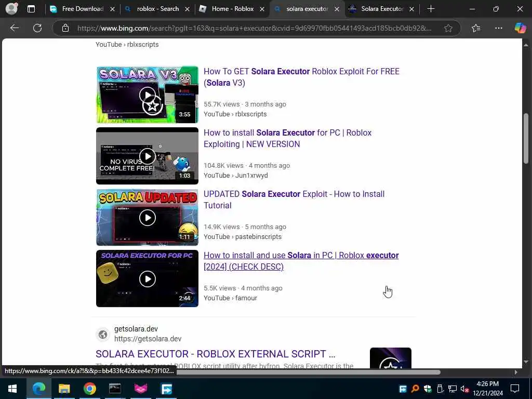The height and width of the screenshot is (399, 532).
Task: Play the SOLARA UPDATED video thumbnail
Action: (x=147, y=218)
